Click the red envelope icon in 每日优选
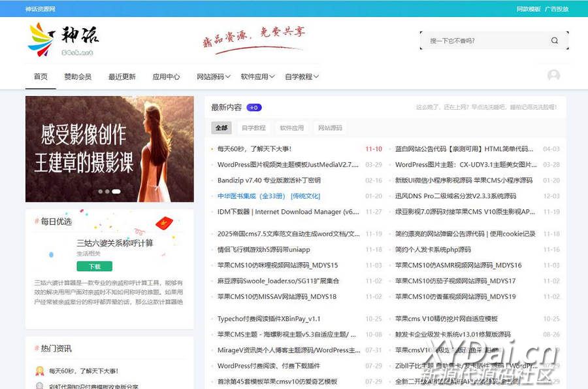The width and height of the screenshot is (588, 389). pyautogui.click(x=164, y=222)
